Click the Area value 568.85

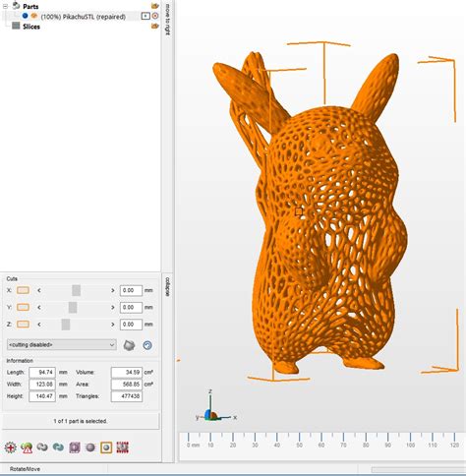click(x=127, y=385)
